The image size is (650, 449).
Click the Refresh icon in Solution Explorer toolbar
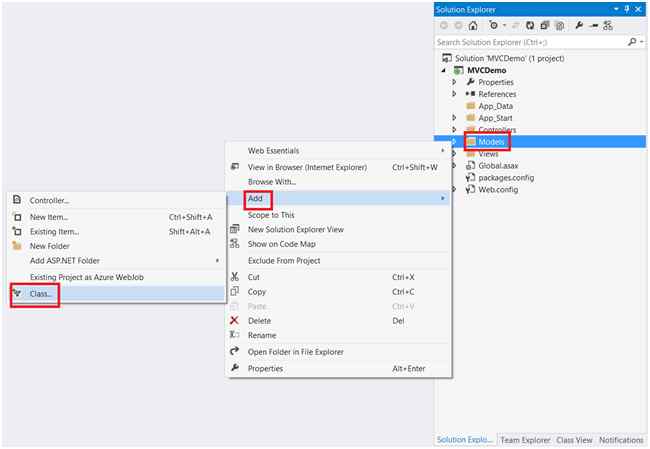coord(530,26)
